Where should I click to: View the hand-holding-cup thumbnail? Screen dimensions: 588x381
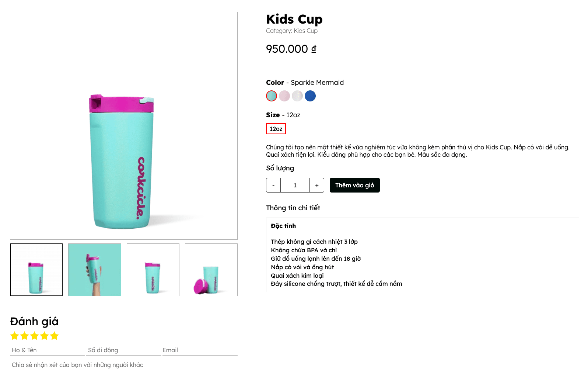(x=95, y=270)
